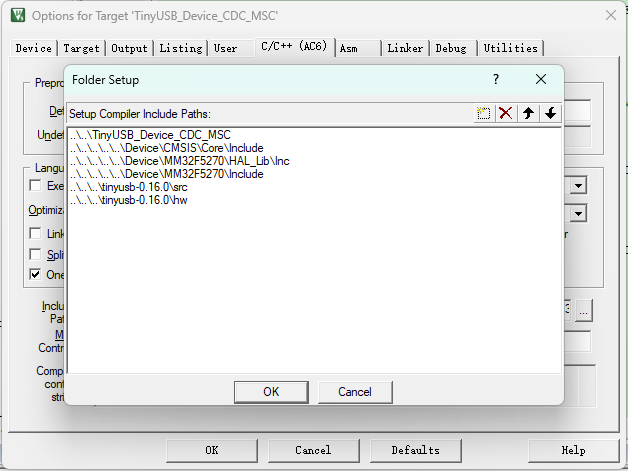628x471 pixels.
Task: Open the Linker tab
Action: click(405, 48)
